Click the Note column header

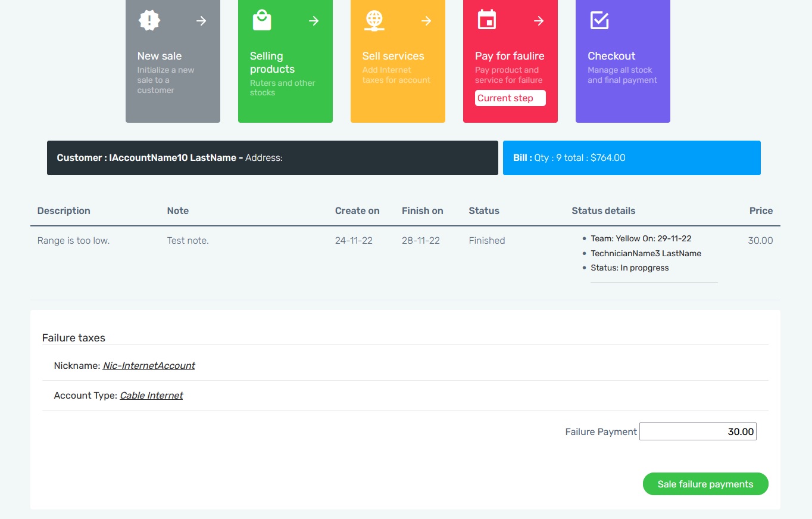(178, 210)
